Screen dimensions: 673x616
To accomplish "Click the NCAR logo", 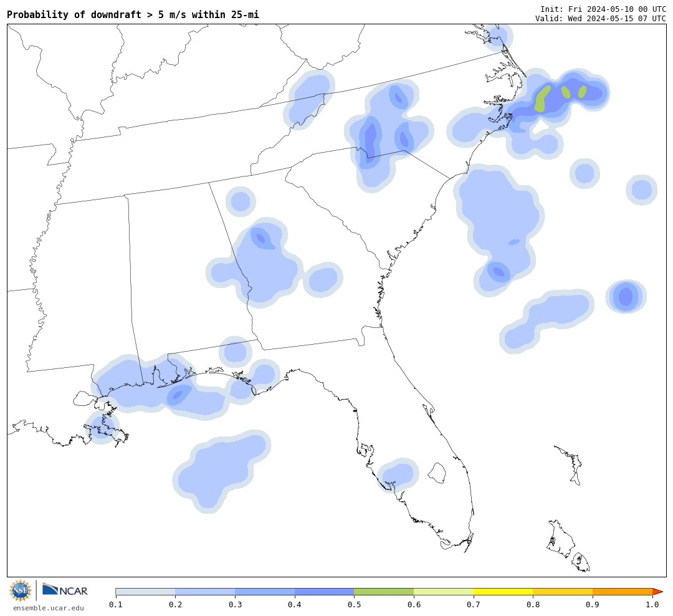I will pyautogui.click(x=65, y=589).
